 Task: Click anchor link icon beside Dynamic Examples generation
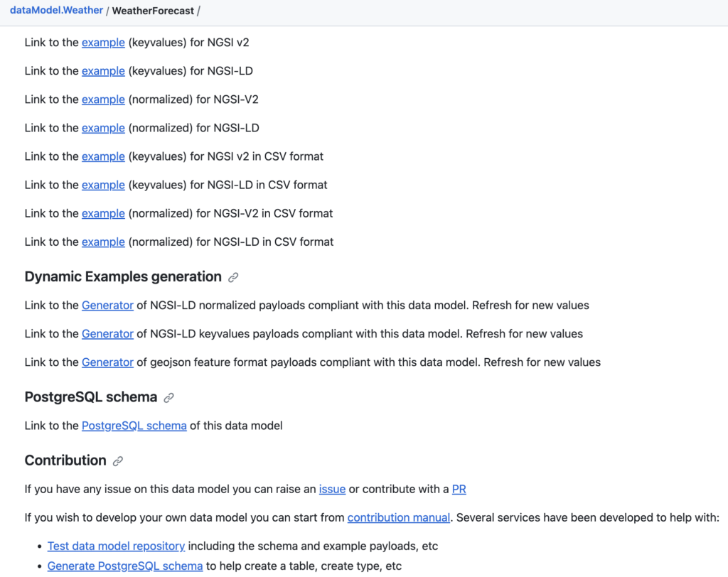coord(233,278)
